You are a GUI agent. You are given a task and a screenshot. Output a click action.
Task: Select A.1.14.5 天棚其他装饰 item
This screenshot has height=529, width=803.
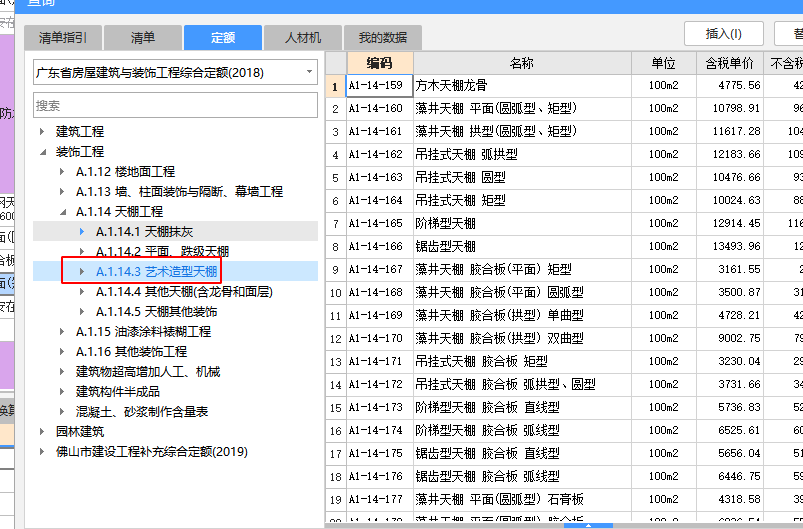tap(157, 311)
